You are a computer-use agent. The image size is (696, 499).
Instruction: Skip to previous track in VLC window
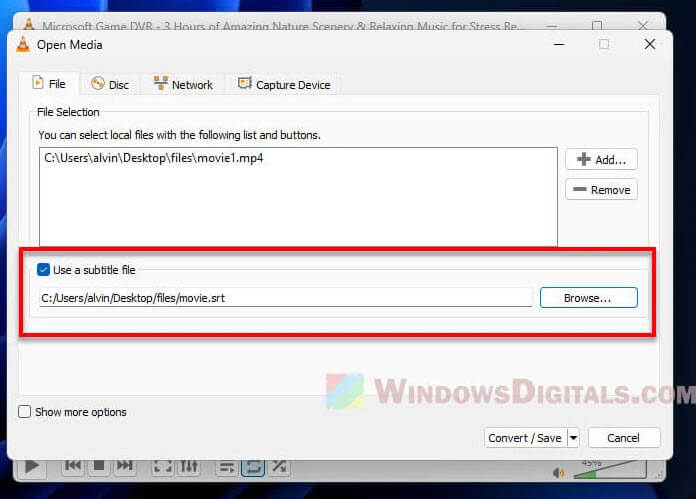[73, 466]
